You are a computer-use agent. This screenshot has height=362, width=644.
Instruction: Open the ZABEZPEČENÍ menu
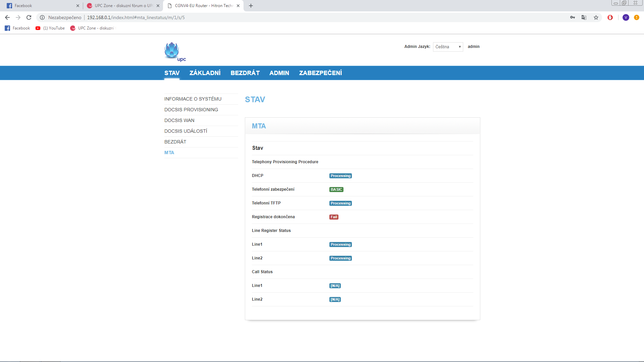320,73
